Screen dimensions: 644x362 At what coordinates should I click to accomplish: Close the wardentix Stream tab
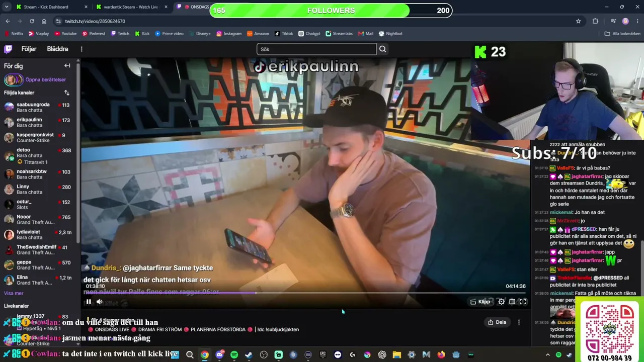166,7
